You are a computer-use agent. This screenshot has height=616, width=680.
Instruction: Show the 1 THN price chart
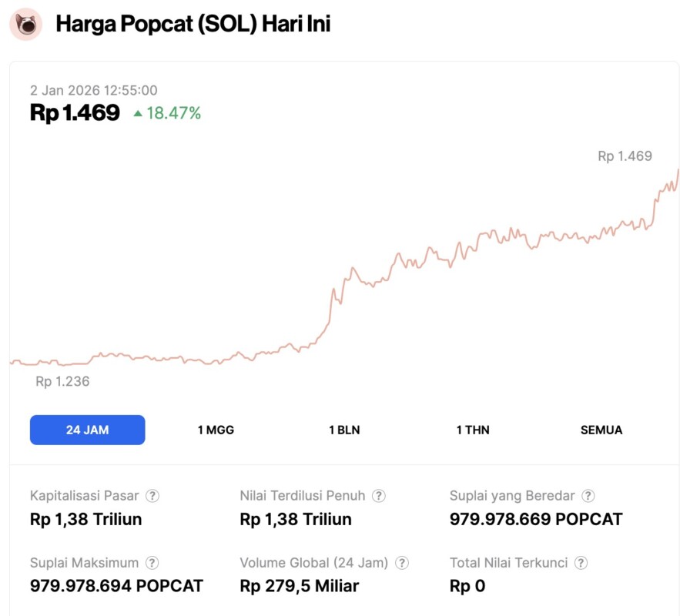[473, 430]
